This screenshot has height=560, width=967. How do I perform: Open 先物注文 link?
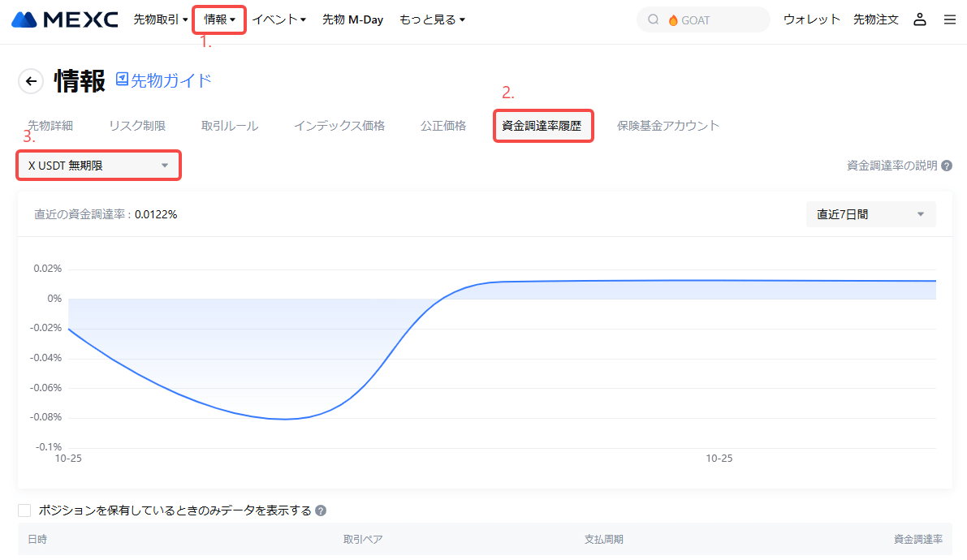coord(876,19)
